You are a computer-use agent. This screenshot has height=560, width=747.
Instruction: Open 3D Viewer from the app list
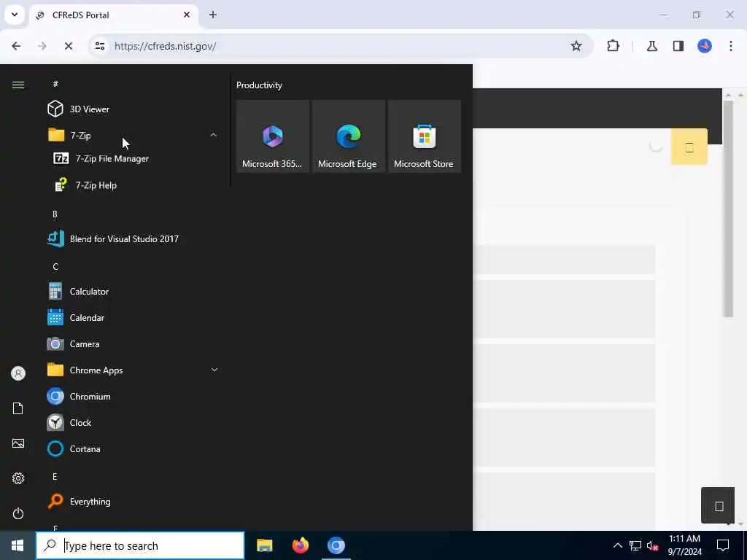(132, 109)
